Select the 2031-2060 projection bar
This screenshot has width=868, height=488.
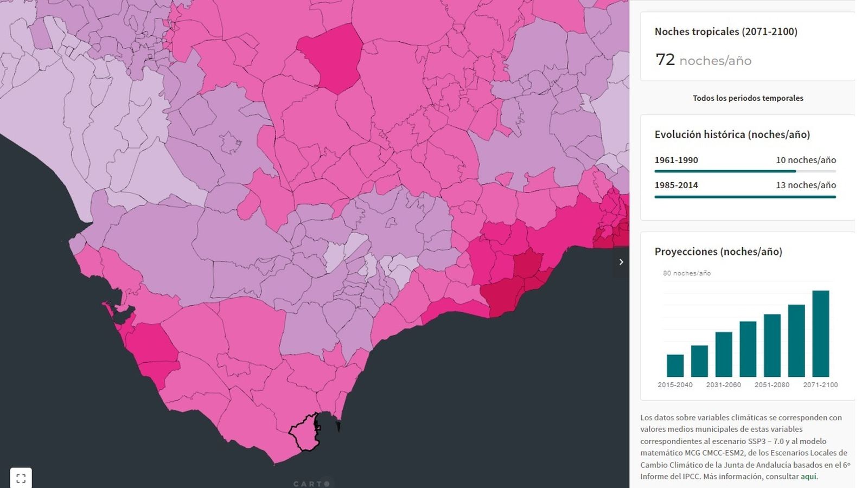[x=724, y=354]
